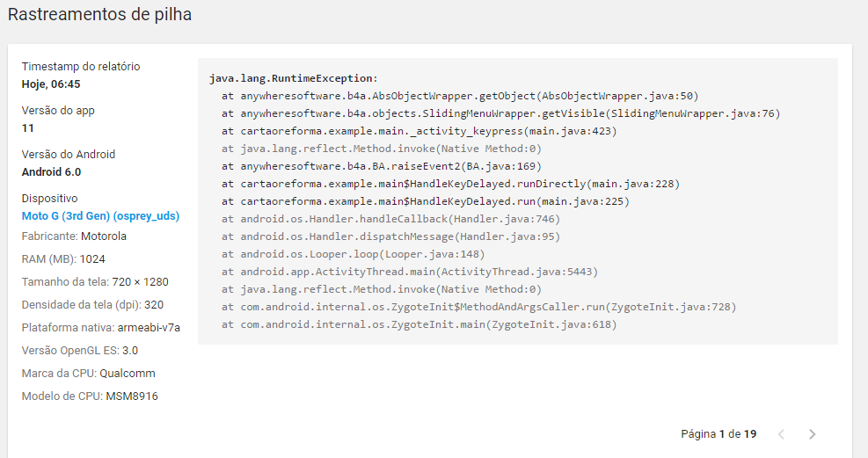
Task: Click the ZygoteInit.main stack line
Action: click(x=419, y=324)
